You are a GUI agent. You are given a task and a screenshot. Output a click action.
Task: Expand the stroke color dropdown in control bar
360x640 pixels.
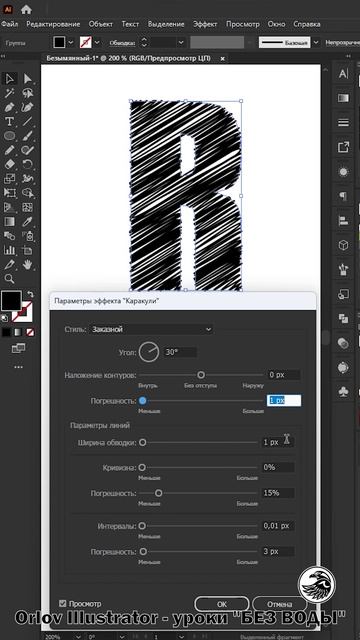97,42
